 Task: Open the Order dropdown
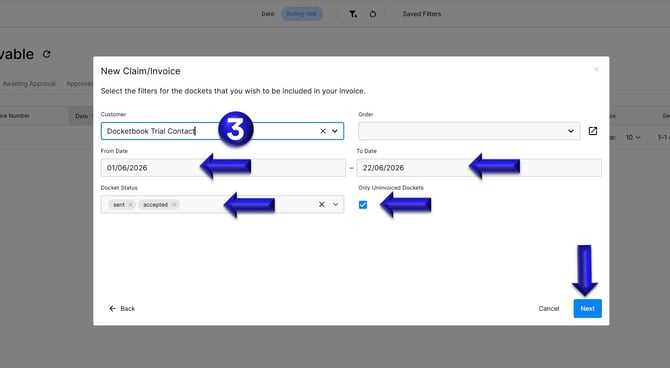click(x=469, y=131)
